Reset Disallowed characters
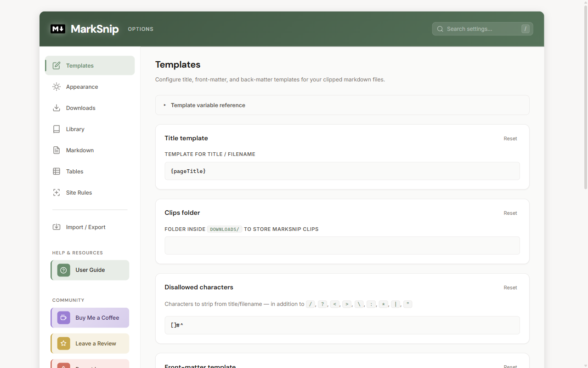 click(x=510, y=287)
